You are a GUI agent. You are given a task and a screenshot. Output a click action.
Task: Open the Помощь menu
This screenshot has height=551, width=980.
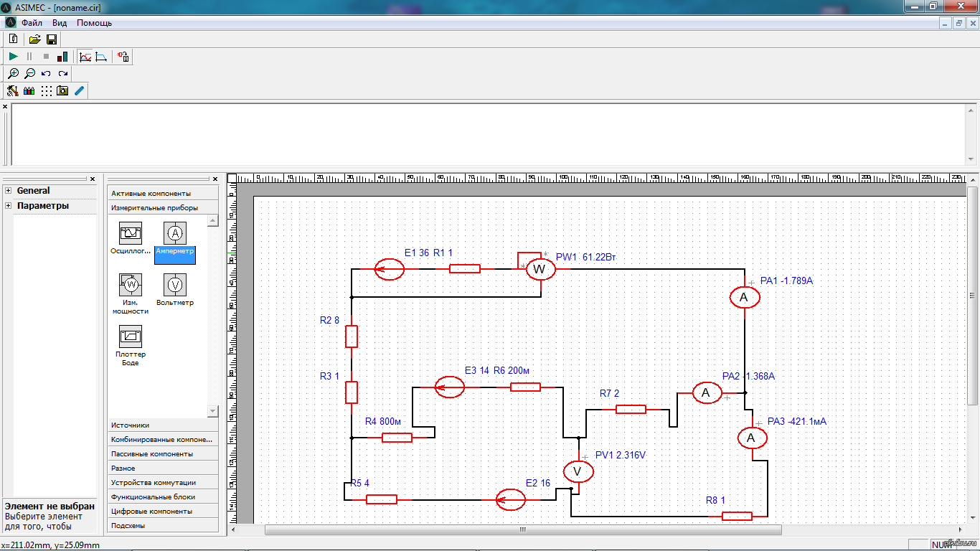click(94, 23)
